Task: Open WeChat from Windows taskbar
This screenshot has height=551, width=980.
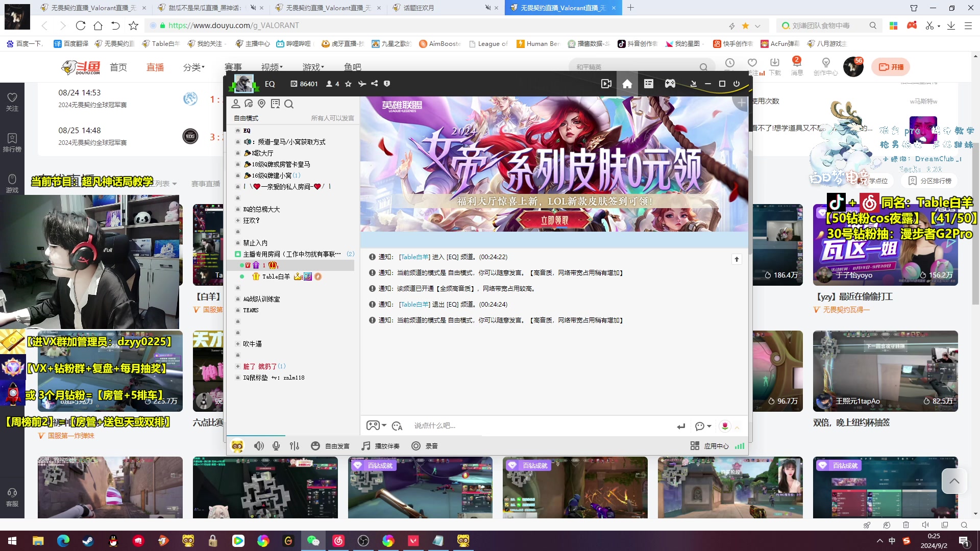Action: click(x=313, y=541)
